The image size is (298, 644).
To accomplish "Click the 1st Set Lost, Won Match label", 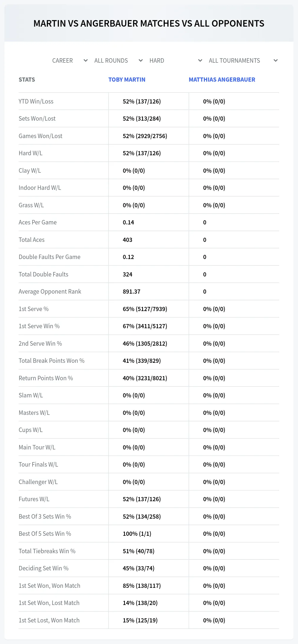I will 49,620.
